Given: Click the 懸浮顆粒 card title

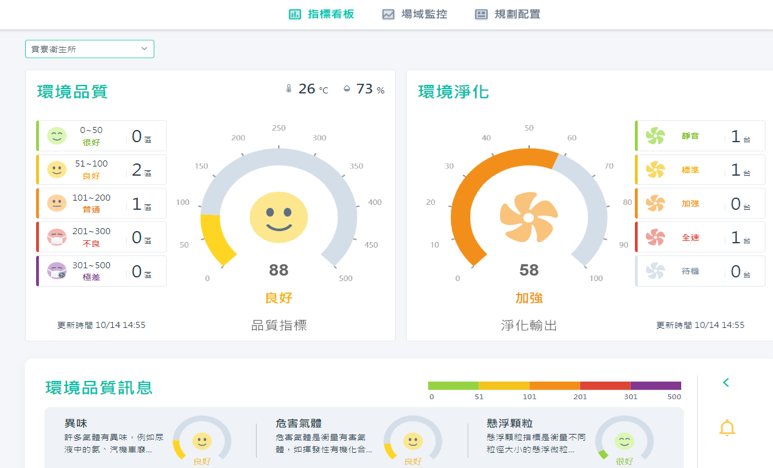Looking at the screenshot, I should (510, 423).
